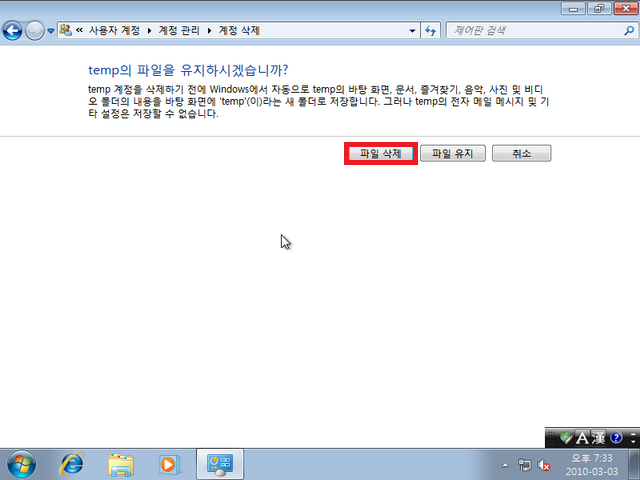Open Windows Explorer from the taskbar
The width and height of the screenshot is (640, 480).
point(121,464)
